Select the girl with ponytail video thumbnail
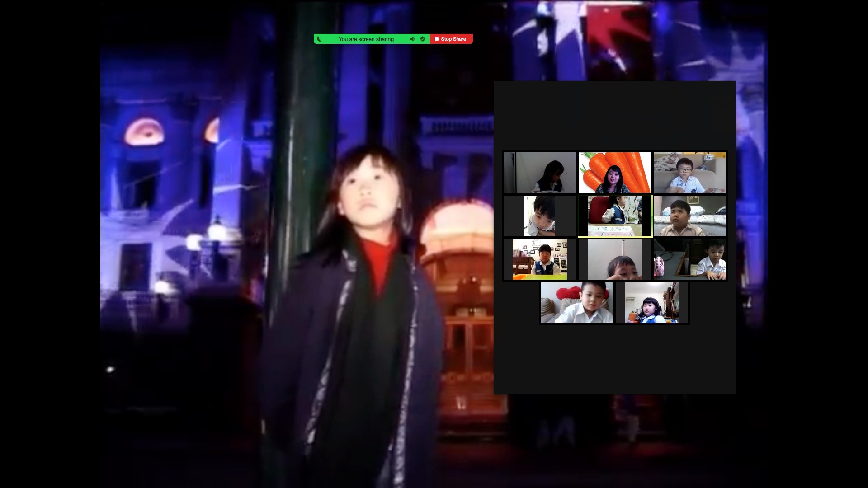868x488 pixels. pos(540,173)
